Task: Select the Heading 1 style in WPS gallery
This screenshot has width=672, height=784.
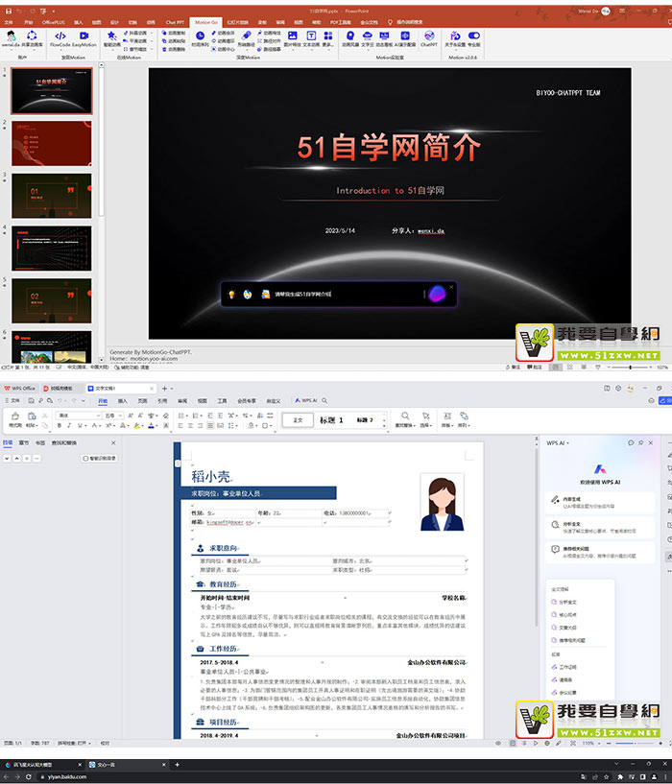Action: click(x=332, y=420)
